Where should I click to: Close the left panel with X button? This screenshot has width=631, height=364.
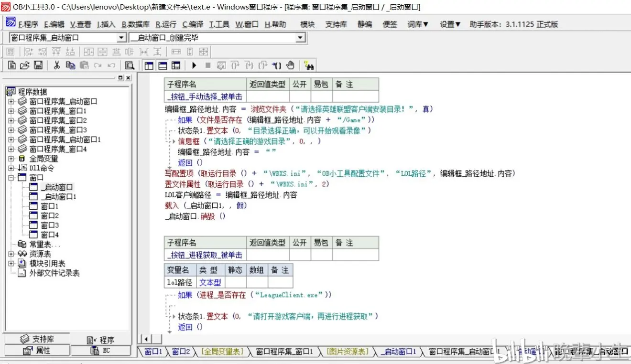(128, 77)
